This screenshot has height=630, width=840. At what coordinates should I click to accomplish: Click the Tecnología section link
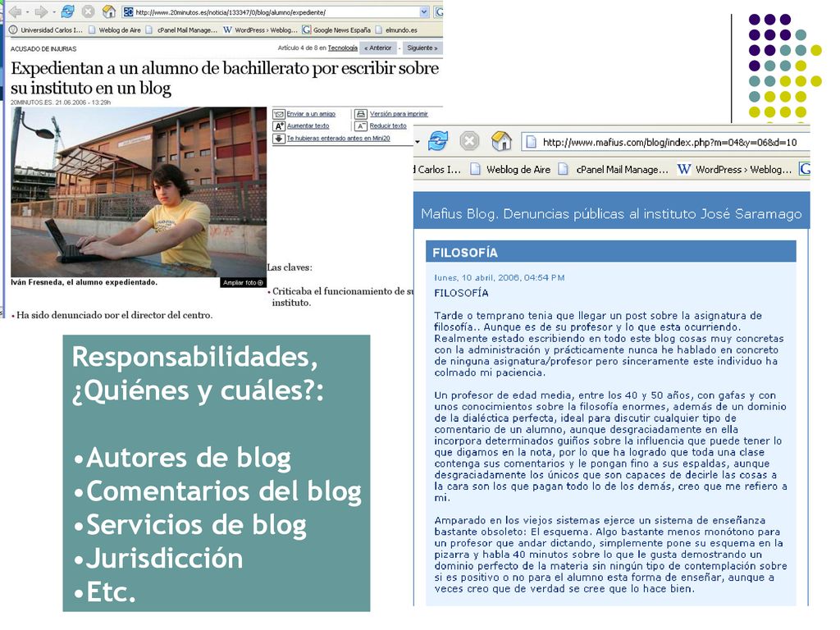[342, 48]
